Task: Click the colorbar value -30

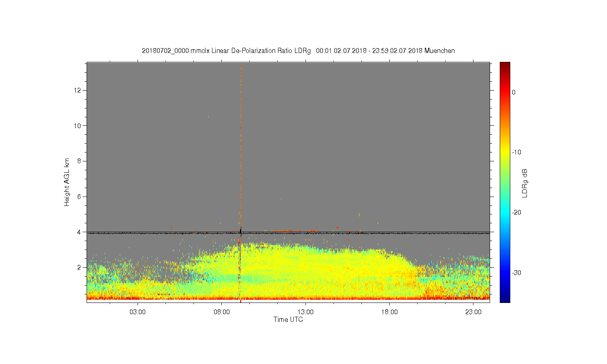Action: point(516,273)
